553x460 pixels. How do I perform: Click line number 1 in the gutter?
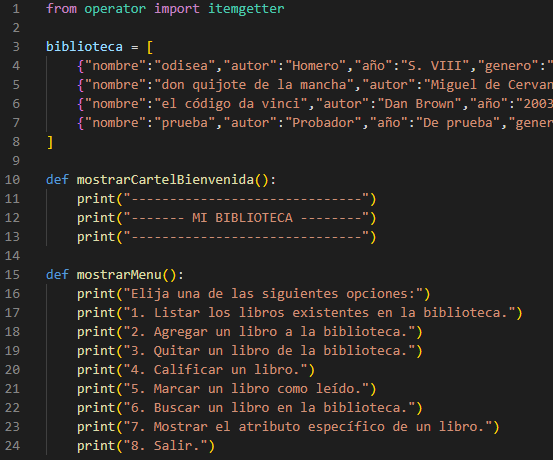16,8
